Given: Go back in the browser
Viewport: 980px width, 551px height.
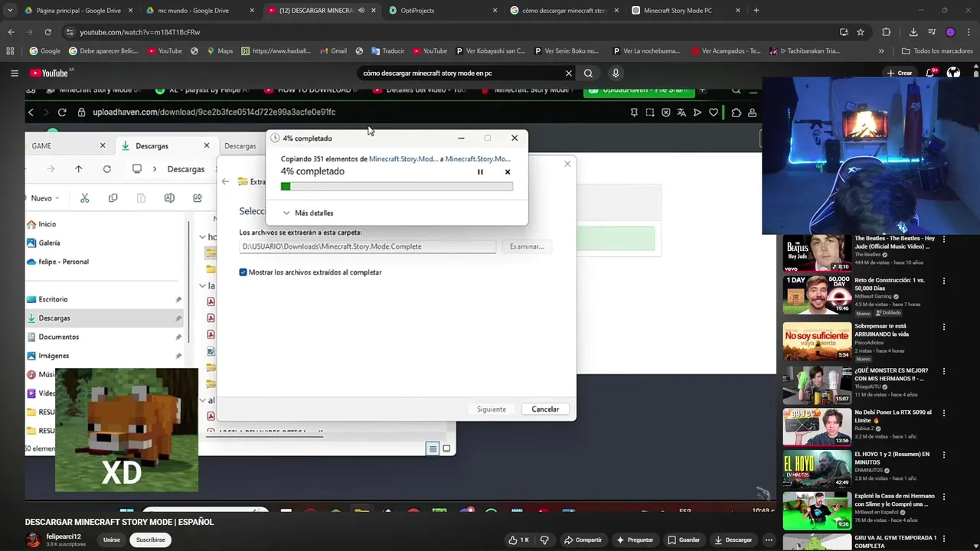Looking at the screenshot, I should [x=11, y=32].
